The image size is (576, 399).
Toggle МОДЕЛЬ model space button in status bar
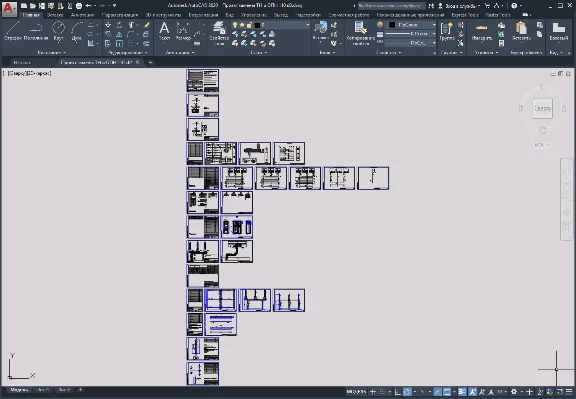click(356, 392)
